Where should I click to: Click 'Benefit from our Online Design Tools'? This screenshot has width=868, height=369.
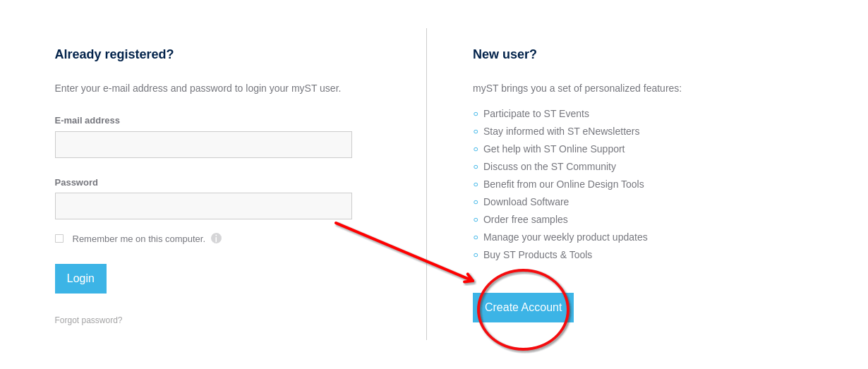tap(563, 184)
